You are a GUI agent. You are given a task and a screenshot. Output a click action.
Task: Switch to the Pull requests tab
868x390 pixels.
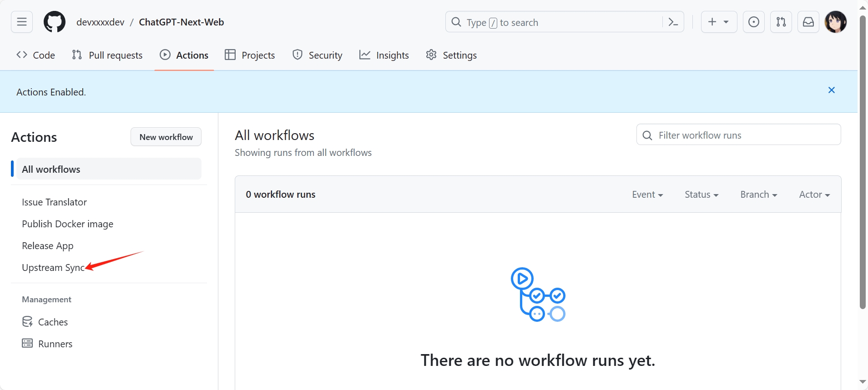pyautogui.click(x=107, y=55)
